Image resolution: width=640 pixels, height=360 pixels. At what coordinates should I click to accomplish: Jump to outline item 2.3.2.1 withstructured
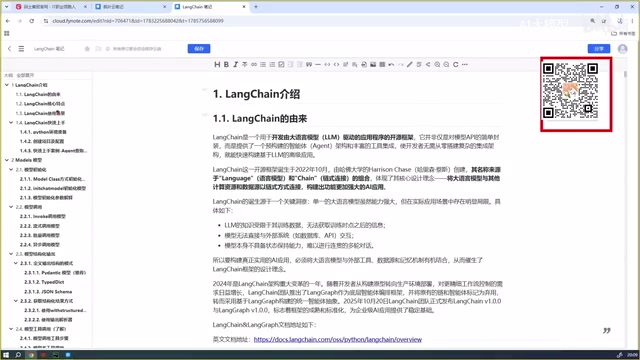56,310
